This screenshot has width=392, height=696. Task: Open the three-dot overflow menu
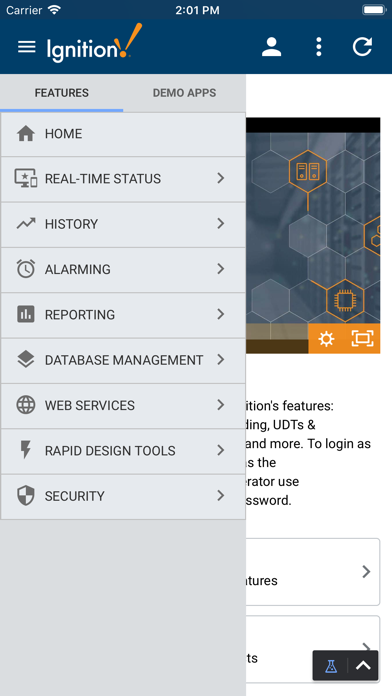tap(318, 47)
